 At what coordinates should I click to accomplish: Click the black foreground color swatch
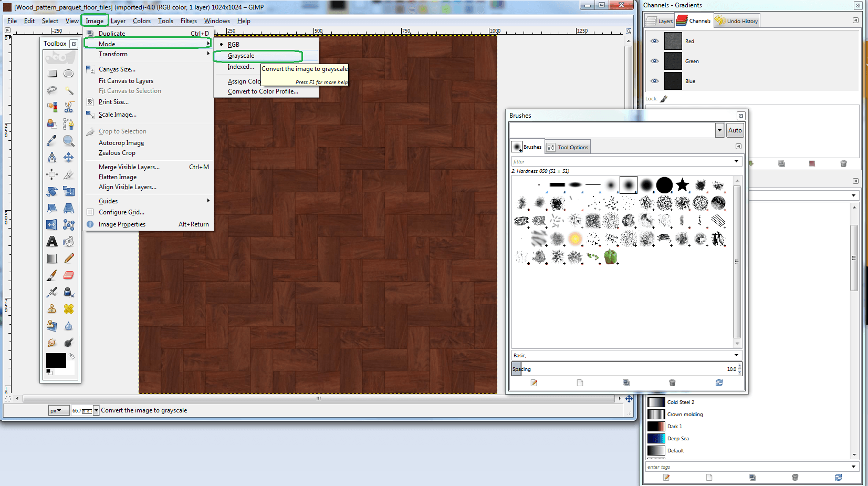(55, 360)
